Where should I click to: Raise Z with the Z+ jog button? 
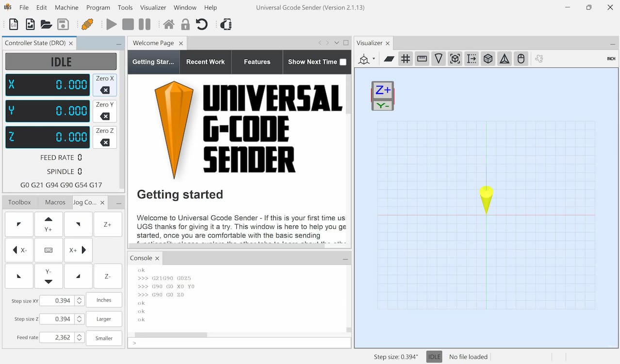tap(108, 224)
